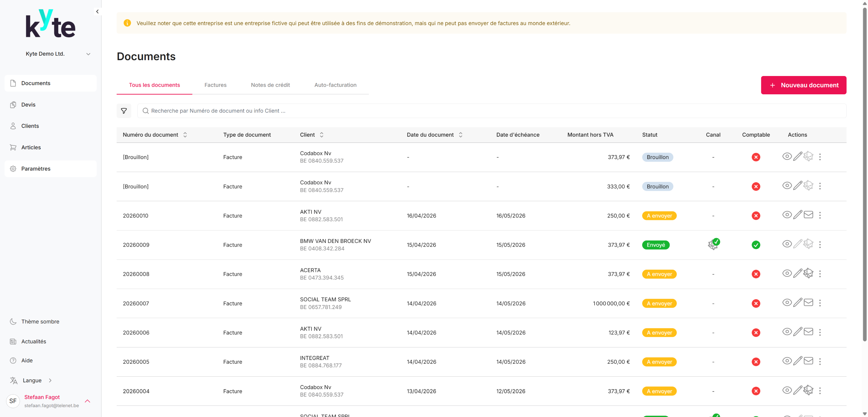Image resolution: width=868 pixels, height=417 pixels.
Task: Edit invoice 20260010 with pencil icon
Action: (x=797, y=215)
